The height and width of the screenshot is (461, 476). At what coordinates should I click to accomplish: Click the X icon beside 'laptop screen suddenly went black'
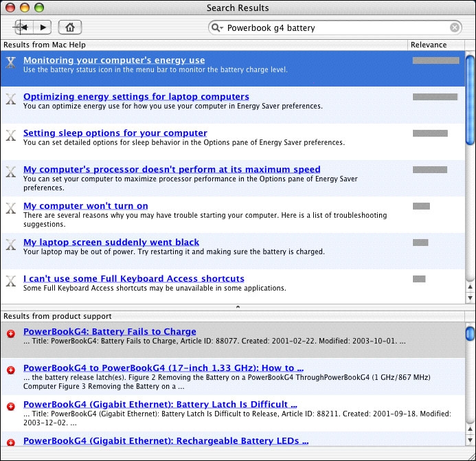point(11,245)
